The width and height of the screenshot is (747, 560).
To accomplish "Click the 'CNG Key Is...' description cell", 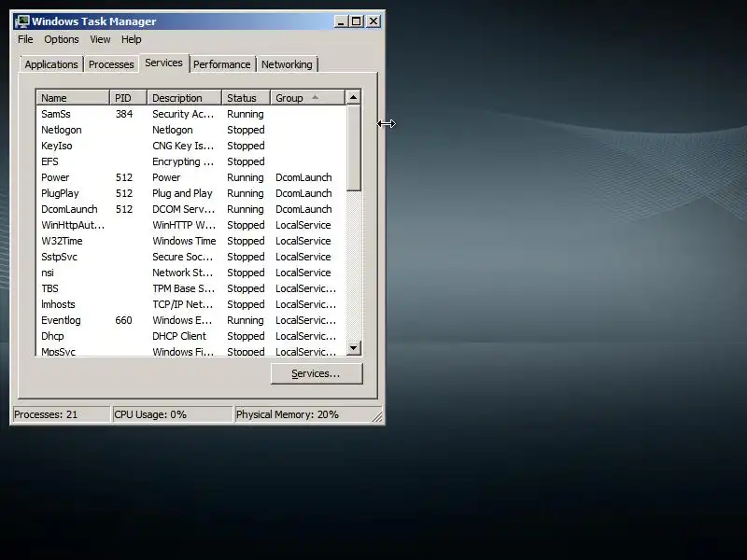I will (183, 146).
